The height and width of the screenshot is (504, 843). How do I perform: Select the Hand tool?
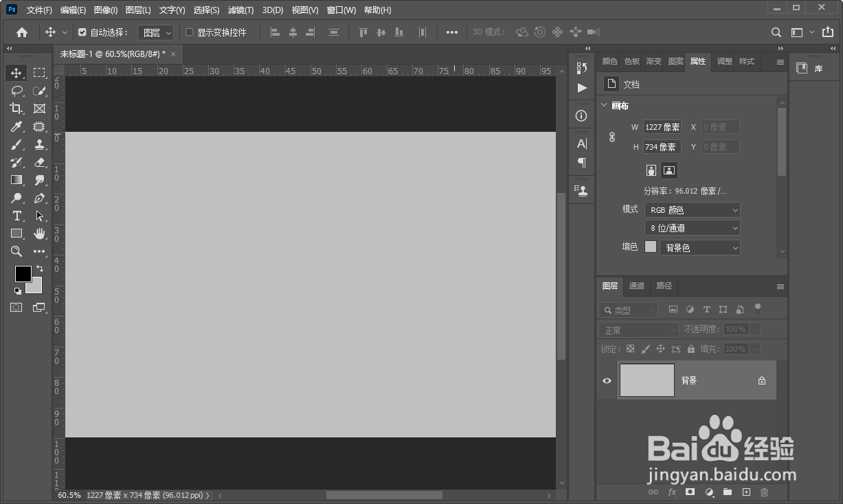(39, 233)
